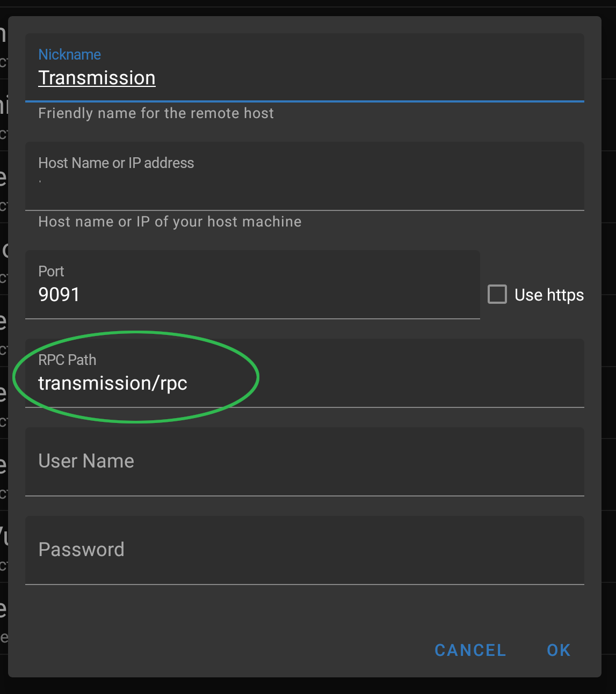Click the friendly name helper text
Screen dimensions: 616x694
click(156, 113)
